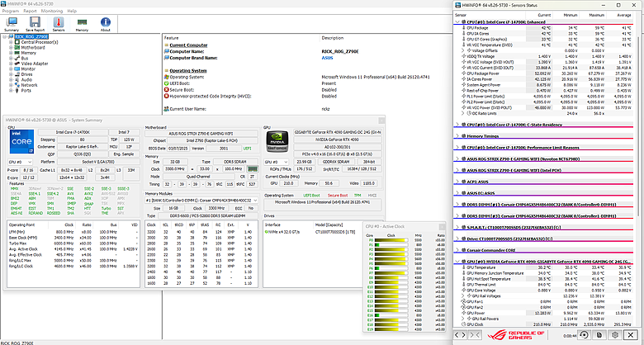The image size is (644, 345).
Task: Click the Secure Boot red status icon
Action: (x=166, y=89)
